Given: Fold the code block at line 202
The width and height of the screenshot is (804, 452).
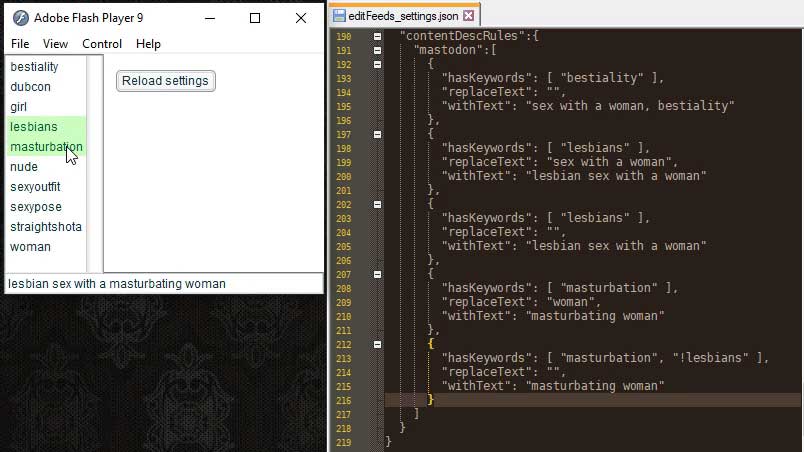Looking at the screenshot, I should point(377,203).
